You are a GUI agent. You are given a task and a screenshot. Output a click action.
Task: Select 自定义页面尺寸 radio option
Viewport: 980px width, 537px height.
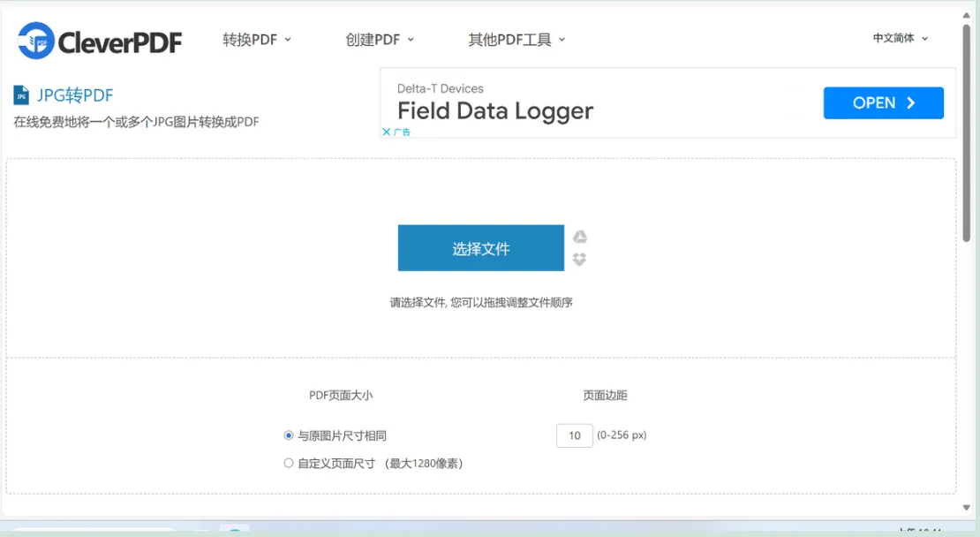(x=288, y=463)
